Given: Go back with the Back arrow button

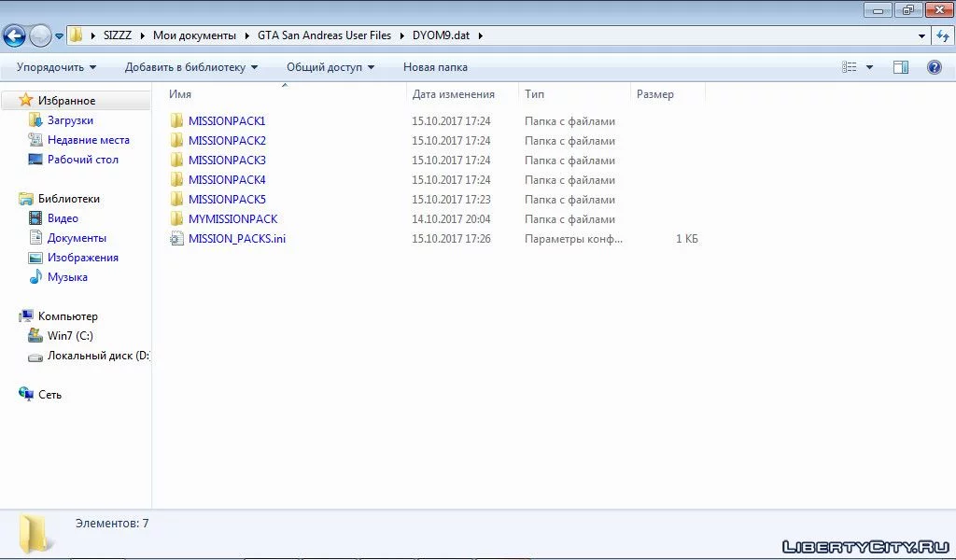Looking at the screenshot, I should click(14, 36).
